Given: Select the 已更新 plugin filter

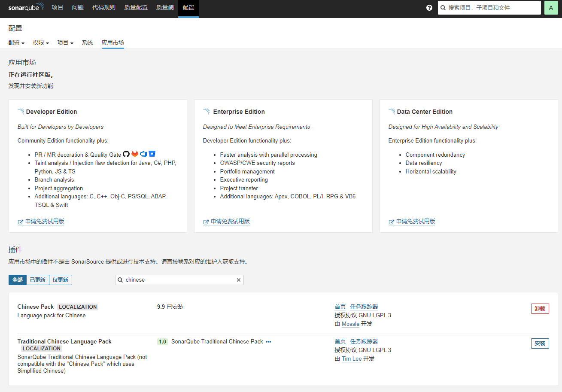Looking at the screenshot, I should coord(38,280).
